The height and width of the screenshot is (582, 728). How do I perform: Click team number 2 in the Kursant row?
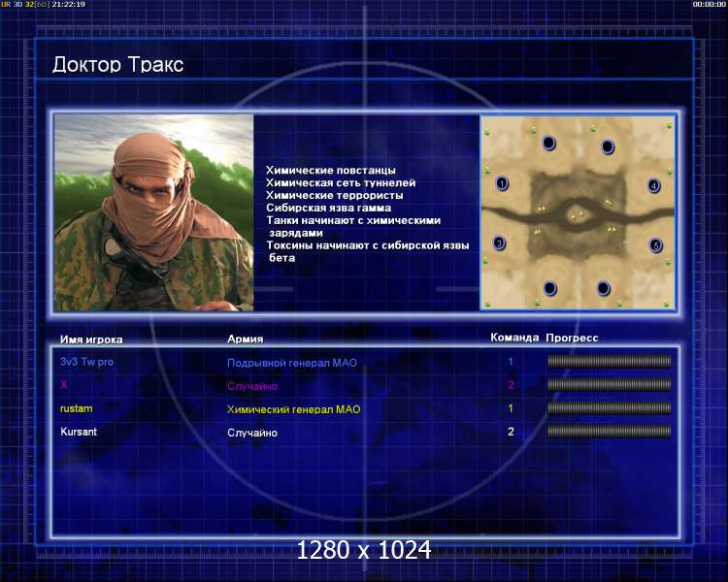pyautogui.click(x=511, y=432)
